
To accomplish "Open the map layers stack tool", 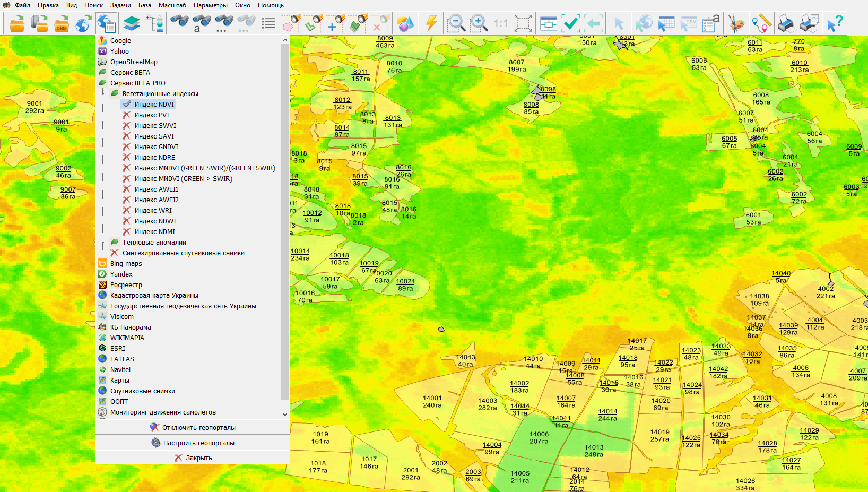I will pos(131,23).
